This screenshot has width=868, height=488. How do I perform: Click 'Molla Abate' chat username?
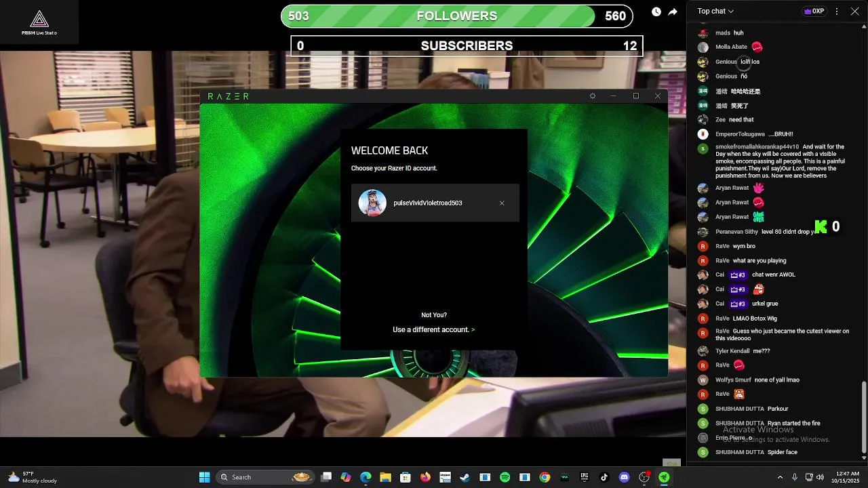coord(731,47)
